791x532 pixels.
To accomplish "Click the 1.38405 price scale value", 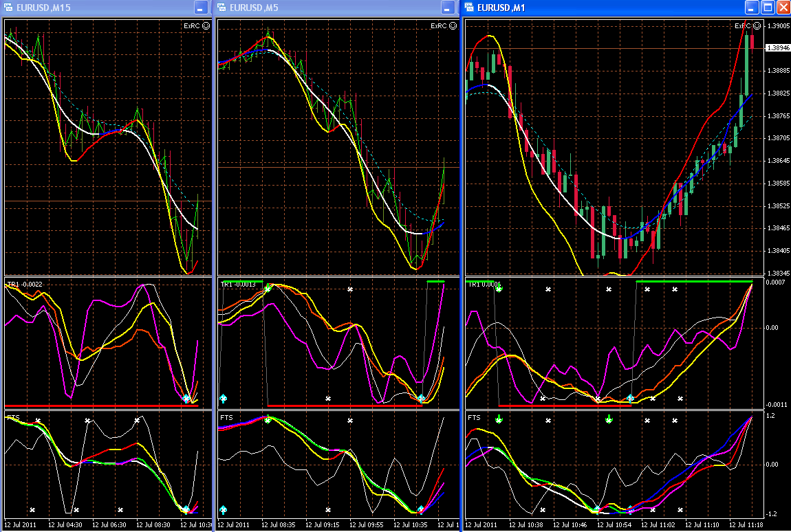I will 779,251.
